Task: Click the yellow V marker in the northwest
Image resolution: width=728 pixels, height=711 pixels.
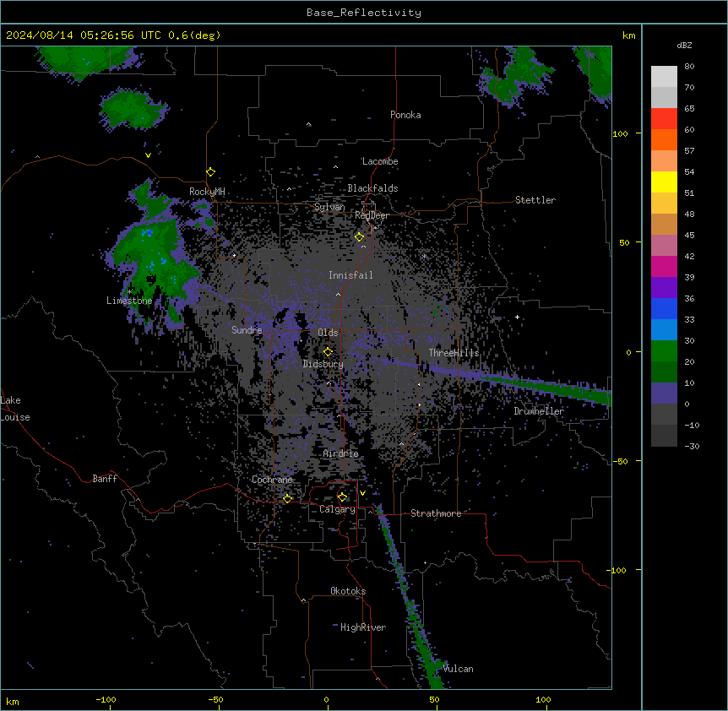Action: coord(148,155)
